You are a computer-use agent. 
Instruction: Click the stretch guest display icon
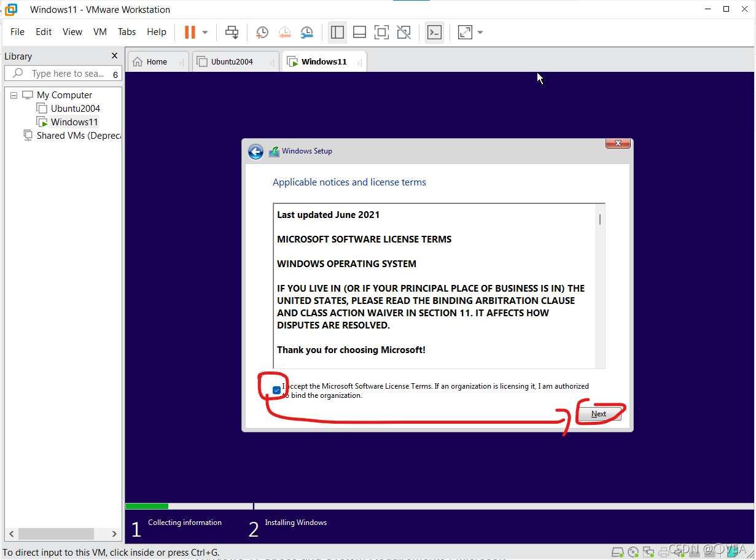click(465, 32)
